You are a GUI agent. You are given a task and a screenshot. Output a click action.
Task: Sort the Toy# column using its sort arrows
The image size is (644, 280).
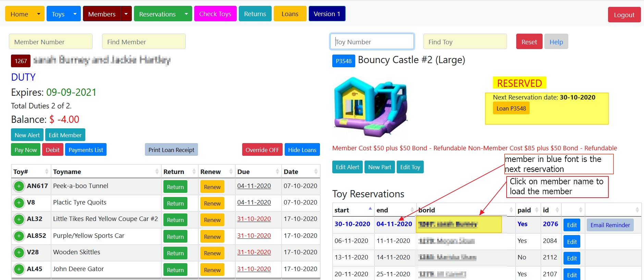pos(47,172)
